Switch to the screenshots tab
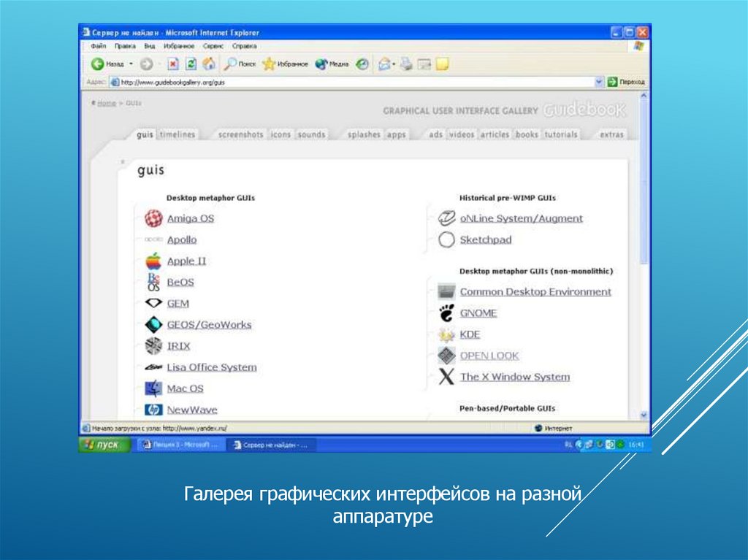Image resolution: width=748 pixels, height=560 pixels. coord(241,134)
